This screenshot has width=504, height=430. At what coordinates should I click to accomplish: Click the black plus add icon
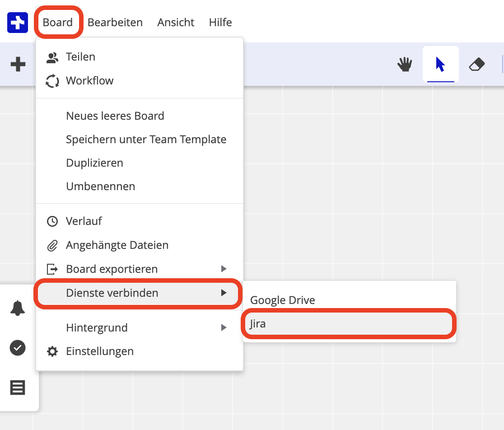[18, 64]
